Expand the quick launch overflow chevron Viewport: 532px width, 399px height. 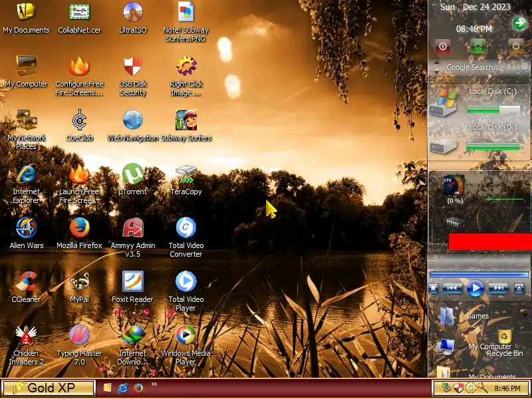coord(154,384)
